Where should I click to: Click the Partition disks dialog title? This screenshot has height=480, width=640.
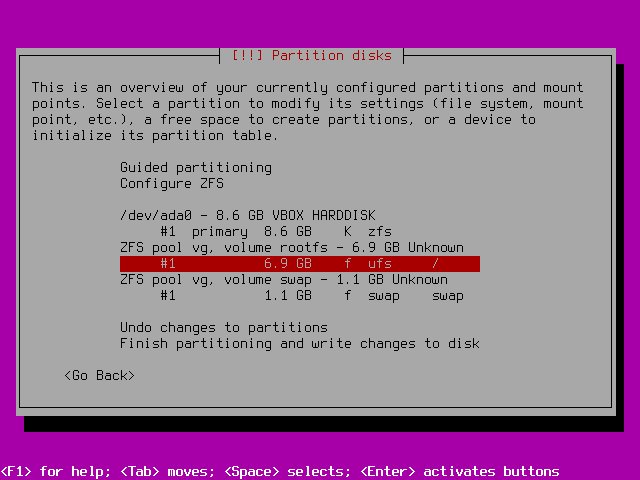point(312,56)
